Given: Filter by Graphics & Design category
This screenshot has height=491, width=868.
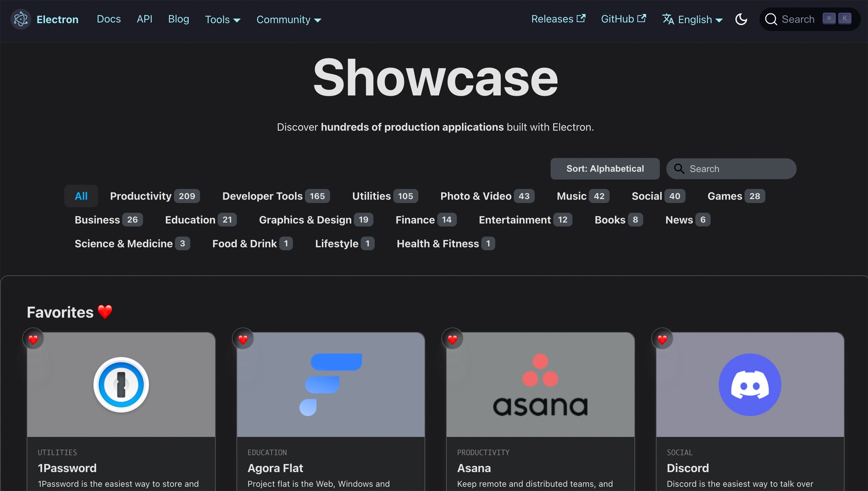Looking at the screenshot, I should pos(316,220).
